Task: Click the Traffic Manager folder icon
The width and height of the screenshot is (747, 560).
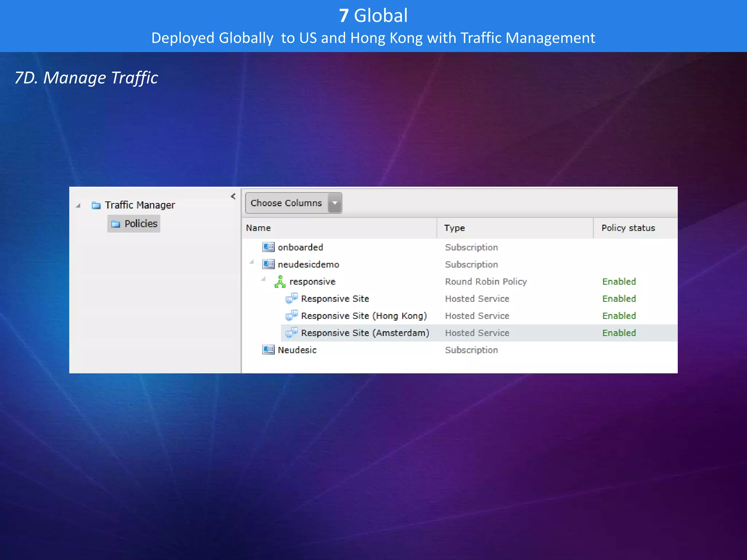Action: 96,205
